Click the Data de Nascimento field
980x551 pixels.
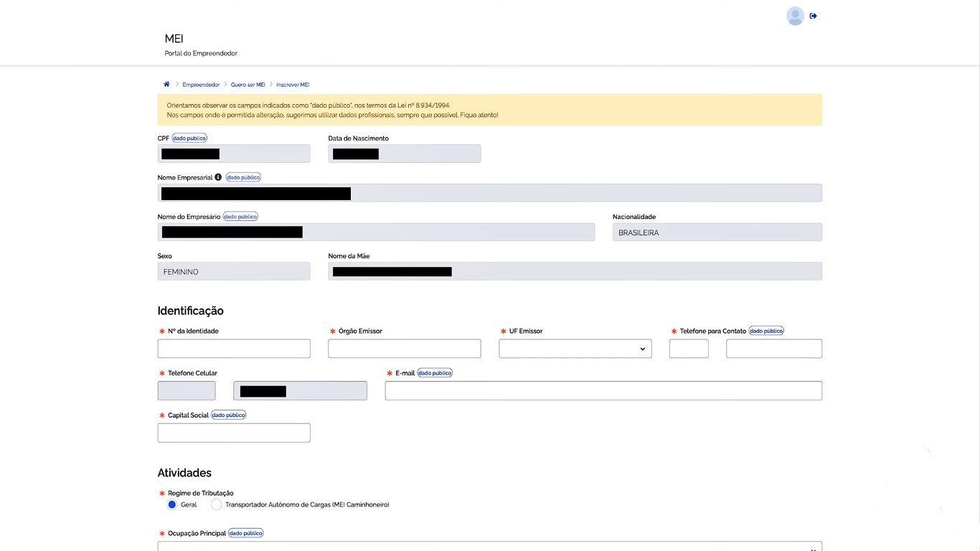click(x=405, y=154)
